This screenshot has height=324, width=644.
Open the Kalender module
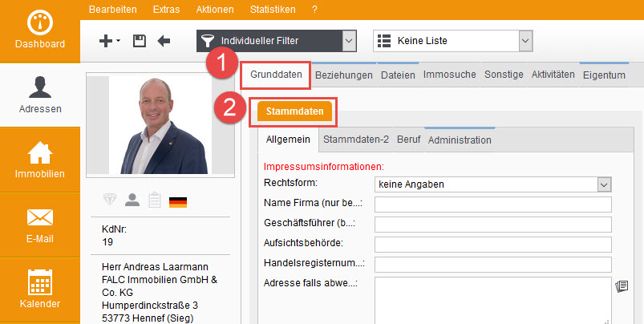[39, 287]
